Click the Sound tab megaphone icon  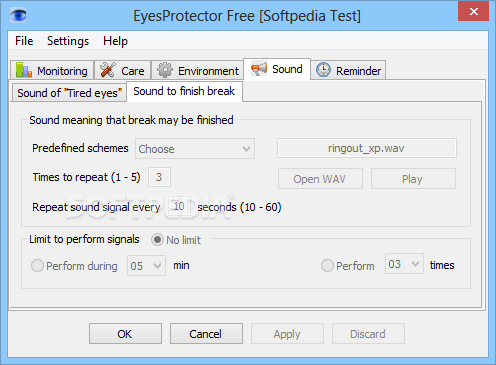point(259,69)
